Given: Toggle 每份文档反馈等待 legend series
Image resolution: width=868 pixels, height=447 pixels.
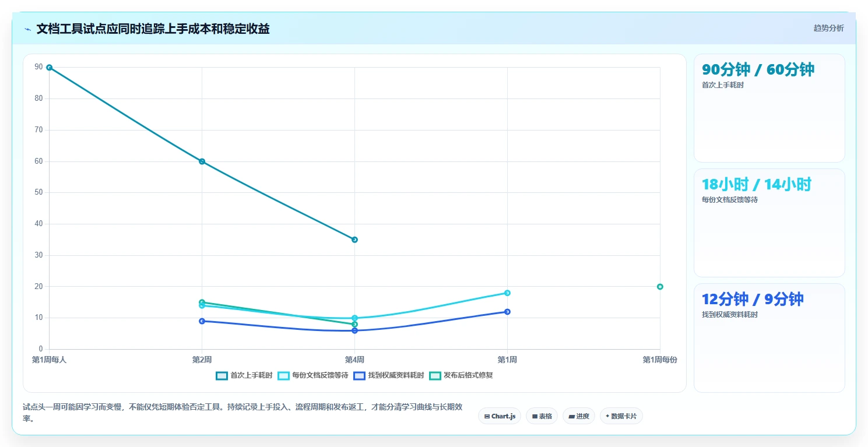Looking at the screenshot, I should (312, 375).
